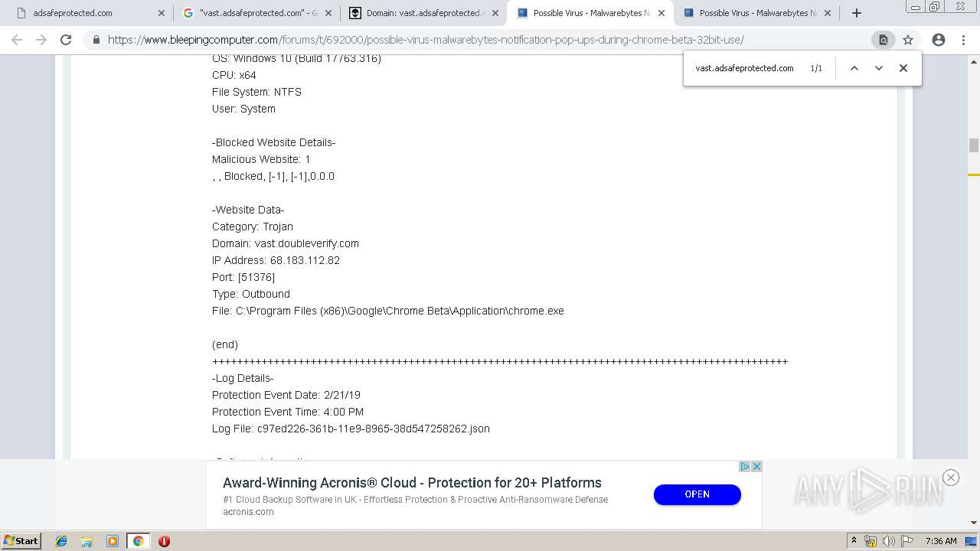This screenshot has width=980, height=551.
Task: Close the Google search tab
Action: click(328, 13)
